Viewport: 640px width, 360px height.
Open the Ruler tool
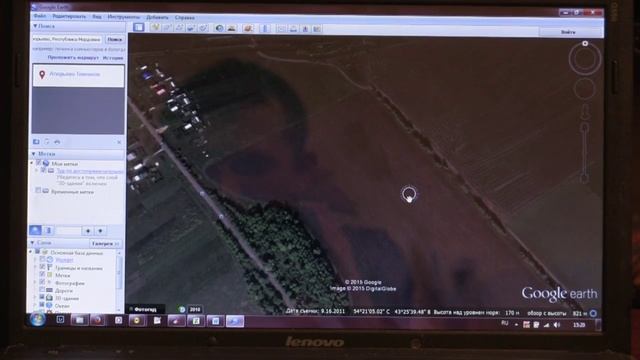pyautogui.click(x=265, y=28)
